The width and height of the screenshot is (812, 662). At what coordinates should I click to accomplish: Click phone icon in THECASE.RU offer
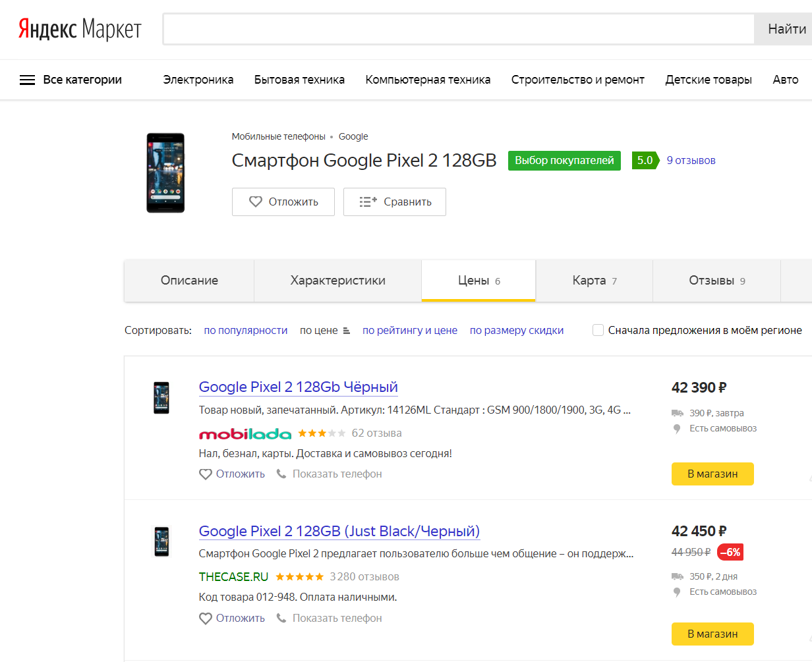point(281,618)
